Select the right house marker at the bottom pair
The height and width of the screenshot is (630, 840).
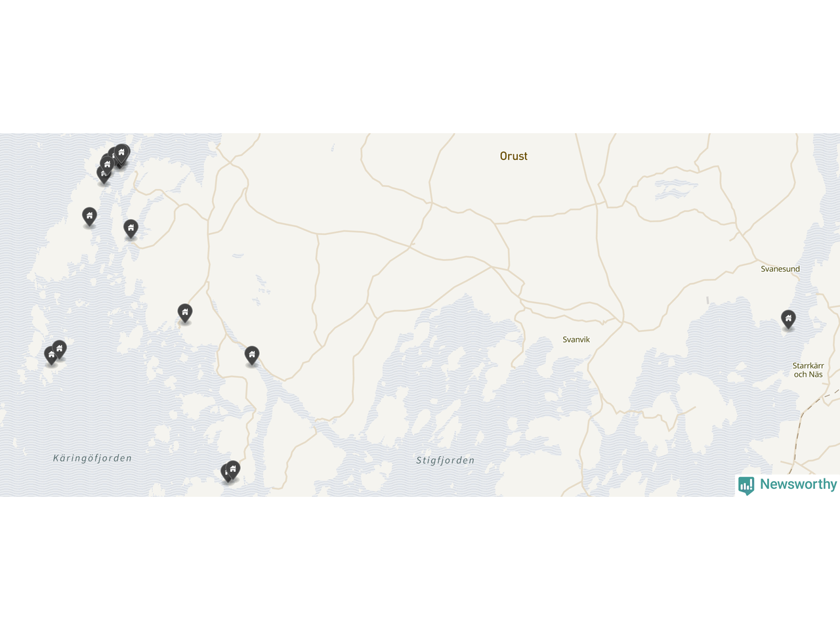coord(233,469)
